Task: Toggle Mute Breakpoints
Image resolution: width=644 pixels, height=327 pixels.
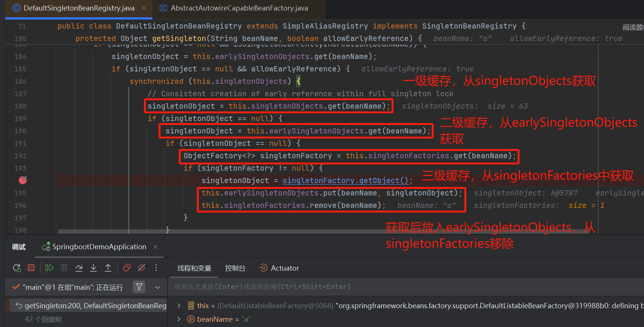Action: (141, 268)
